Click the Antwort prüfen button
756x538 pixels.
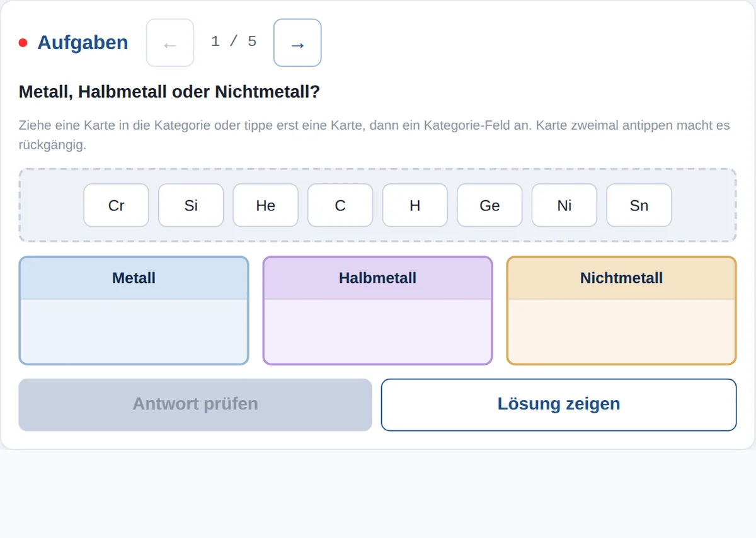[195, 404]
